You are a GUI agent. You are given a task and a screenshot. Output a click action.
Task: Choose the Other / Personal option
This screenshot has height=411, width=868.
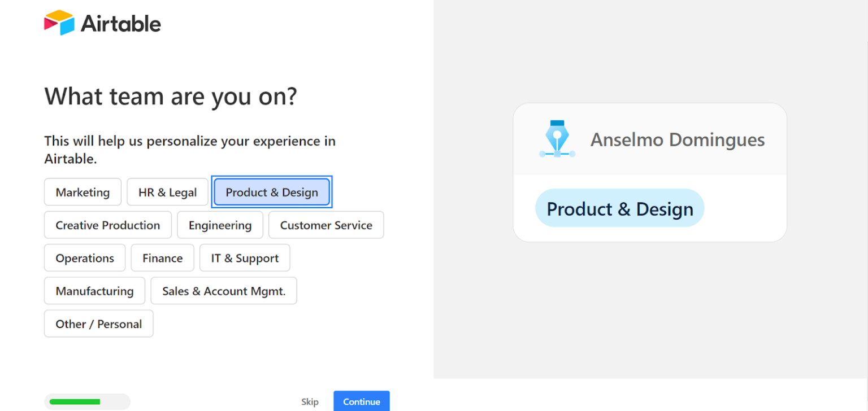point(98,323)
